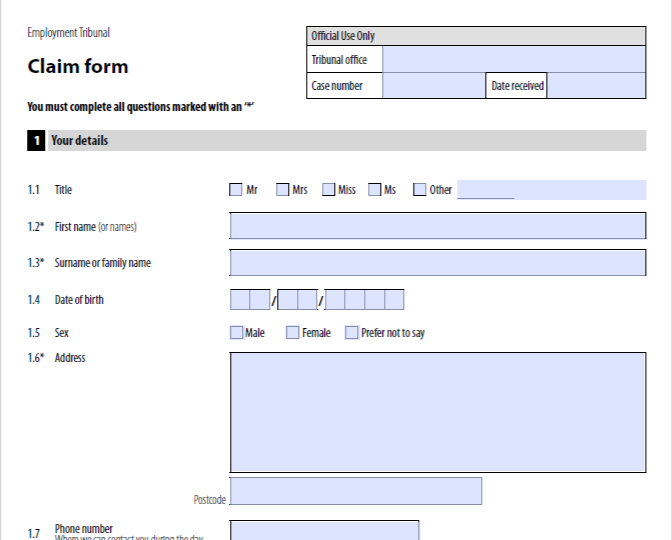Click the Case number field
Viewport: 672px width, 540px height.
(434, 86)
